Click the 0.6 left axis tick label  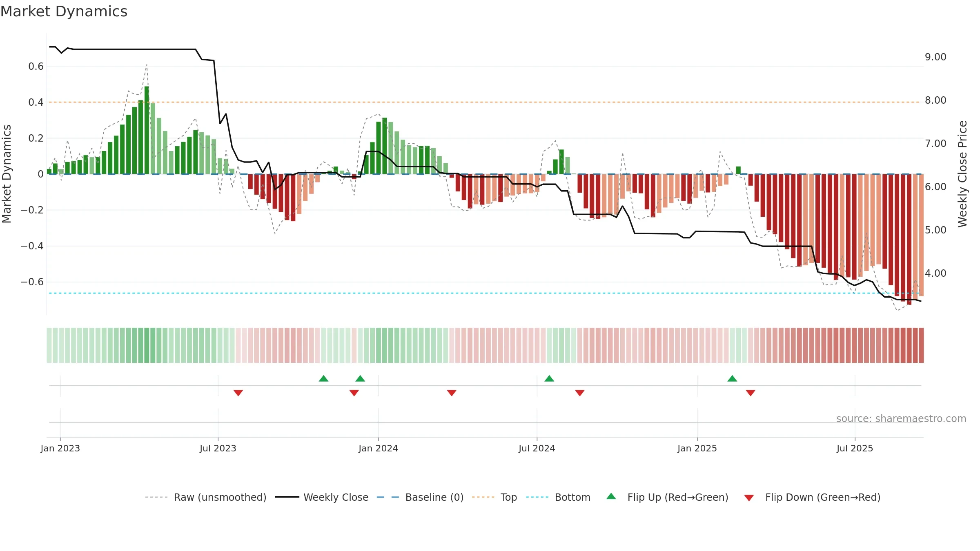[x=36, y=66]
